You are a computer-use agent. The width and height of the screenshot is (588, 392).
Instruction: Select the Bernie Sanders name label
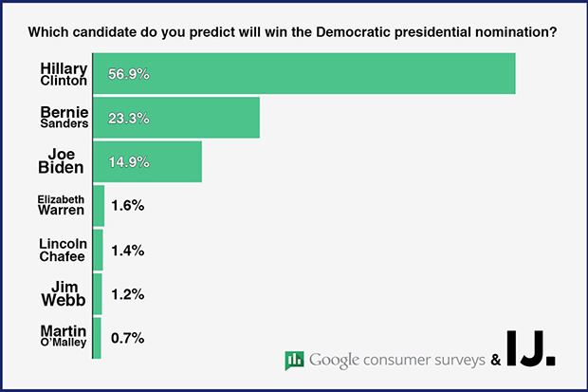coord(64,117)
